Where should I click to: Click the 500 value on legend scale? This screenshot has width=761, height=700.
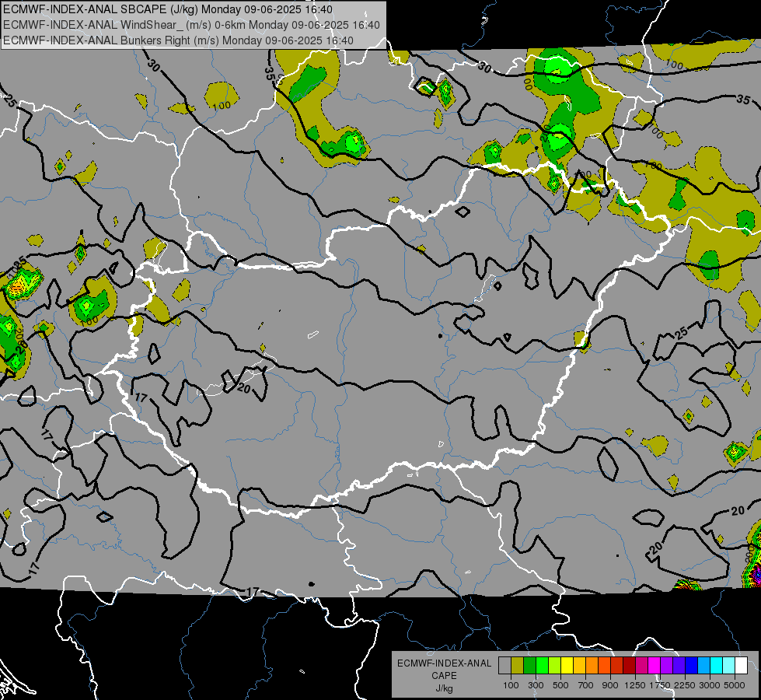(560, 685)
